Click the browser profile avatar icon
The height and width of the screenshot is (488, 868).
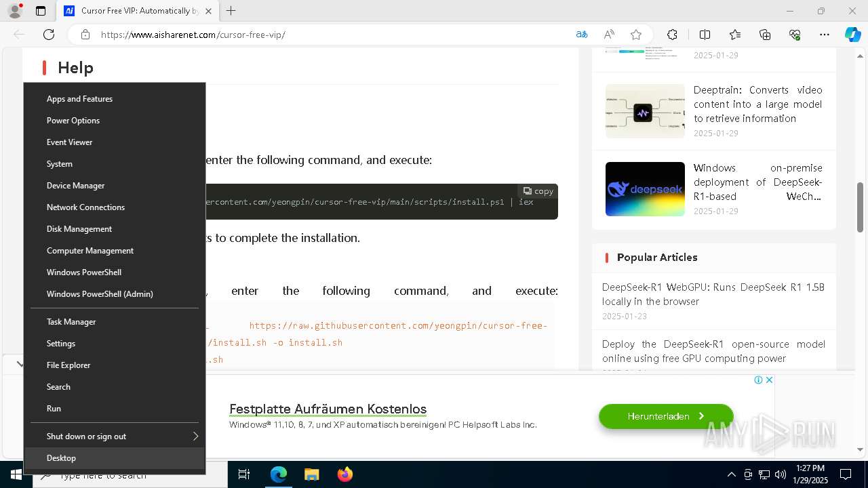(x=14, y=11)
